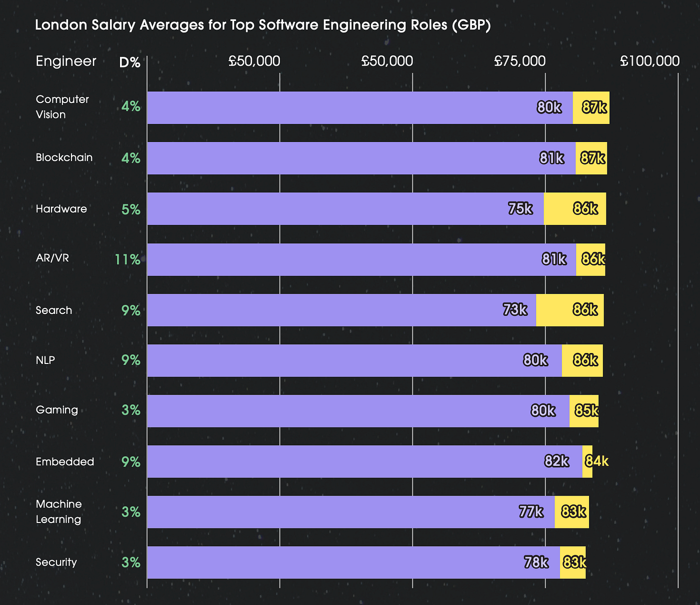Viewport: 700px width, 605px height.
Task: Click the yellow 87k segment for Blockchain
Action: (591, 158)
